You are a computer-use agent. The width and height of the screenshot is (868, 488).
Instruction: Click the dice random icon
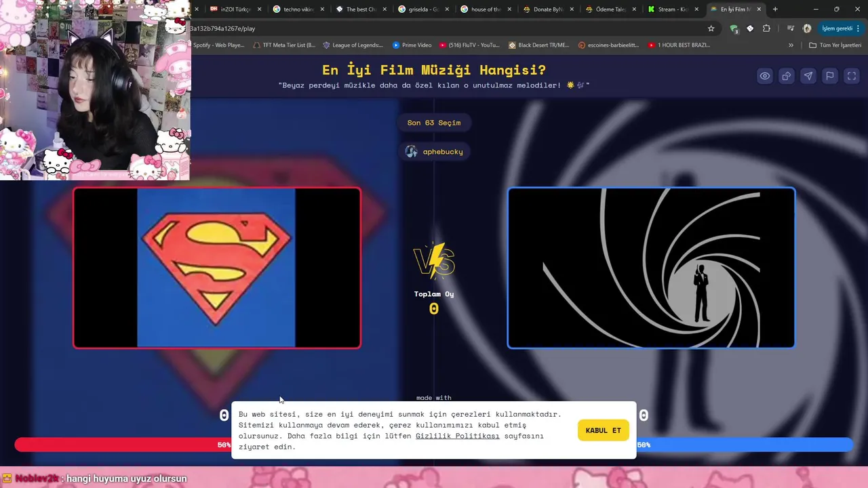[x=786, y=76]
